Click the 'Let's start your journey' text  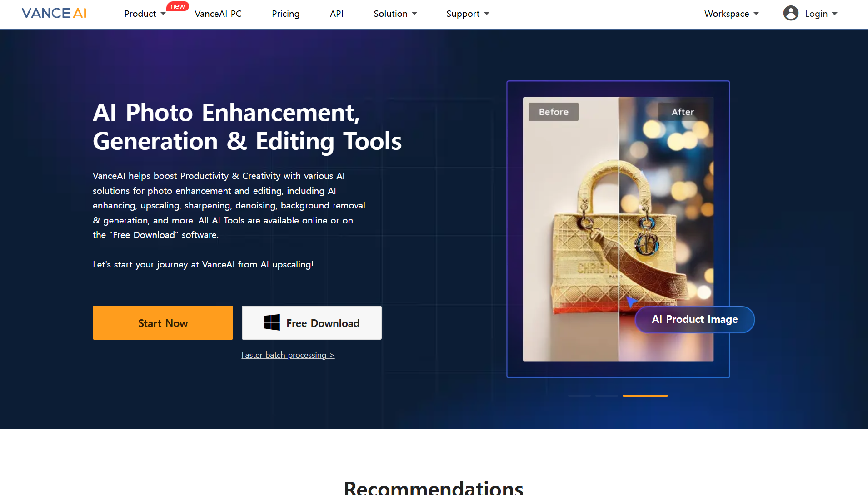coord(203,264)
